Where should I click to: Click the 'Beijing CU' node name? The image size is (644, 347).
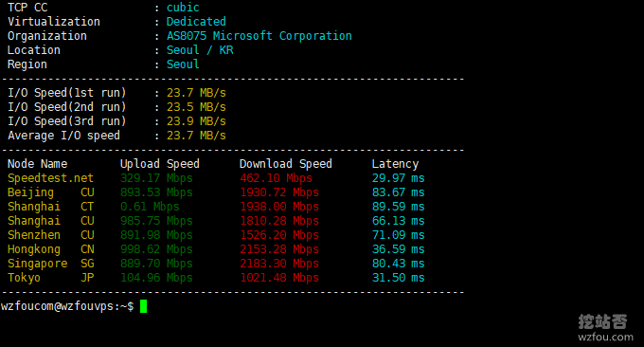click(x=51, y=192)
